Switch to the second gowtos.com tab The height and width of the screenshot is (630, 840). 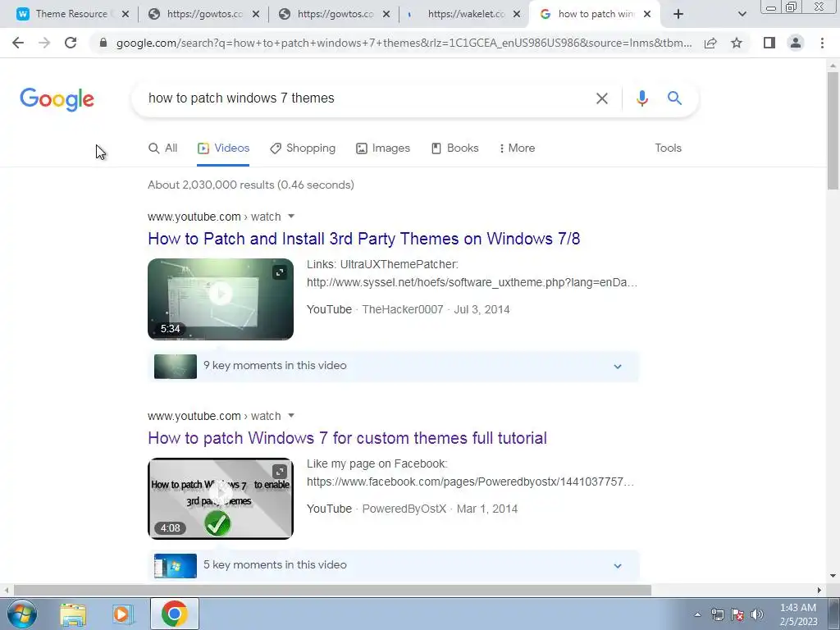pyautogui.click(x=333, y=14)
